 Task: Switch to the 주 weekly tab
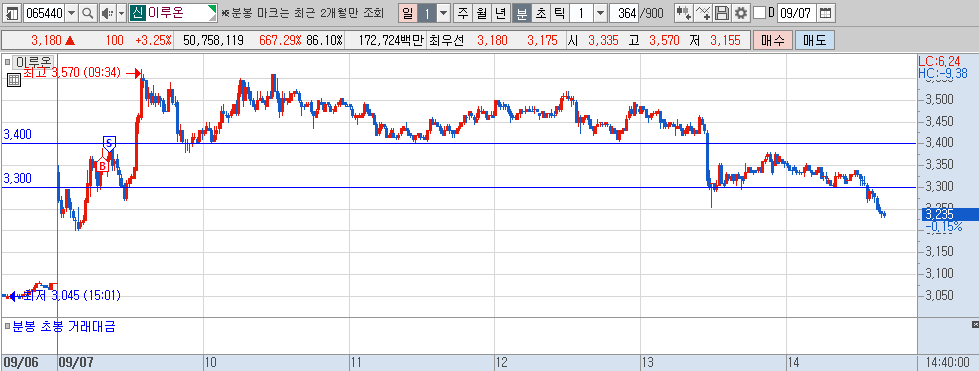tap(463, 12)
